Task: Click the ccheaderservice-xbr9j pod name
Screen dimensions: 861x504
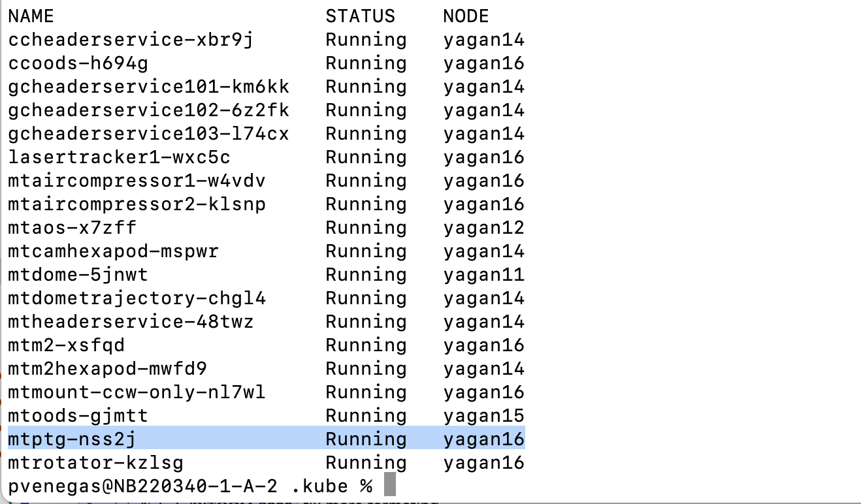Action: (x=130, y=39)
